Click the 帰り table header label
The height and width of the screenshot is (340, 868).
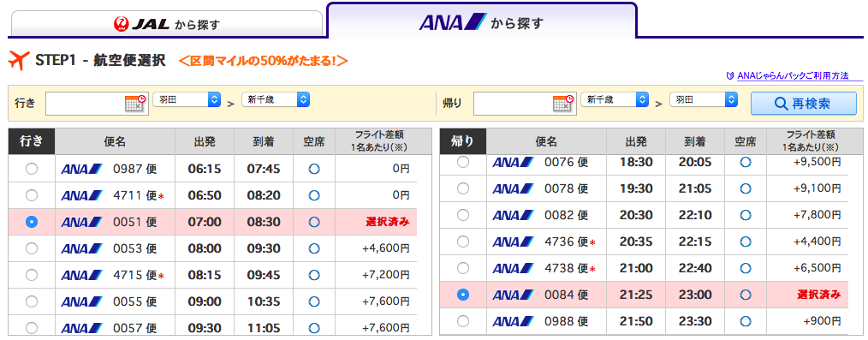(463, 141)
